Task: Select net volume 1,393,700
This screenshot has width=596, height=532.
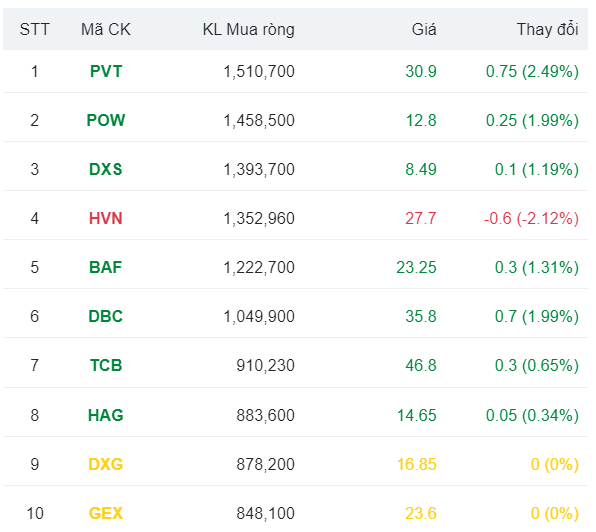Action: [x=259, y=169]
